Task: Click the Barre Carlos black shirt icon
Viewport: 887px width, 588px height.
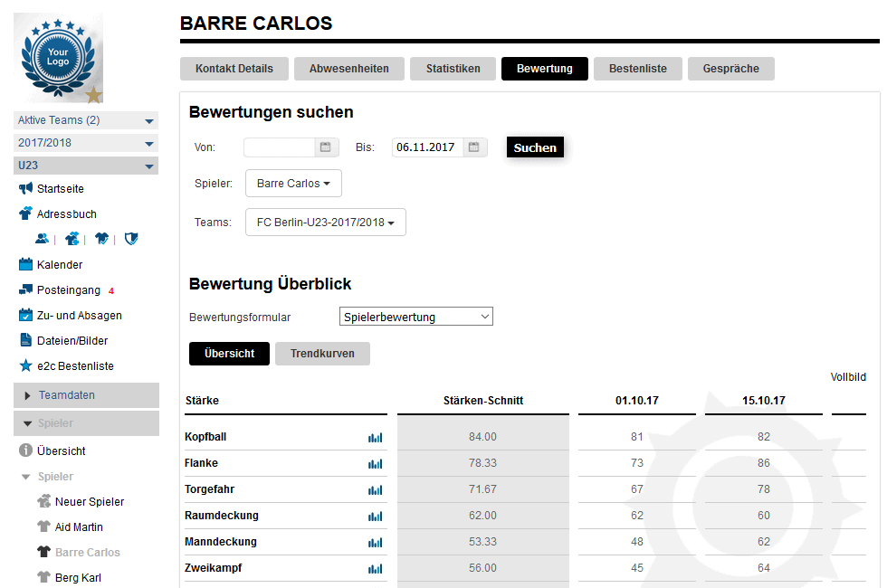Action: point(43,552)
